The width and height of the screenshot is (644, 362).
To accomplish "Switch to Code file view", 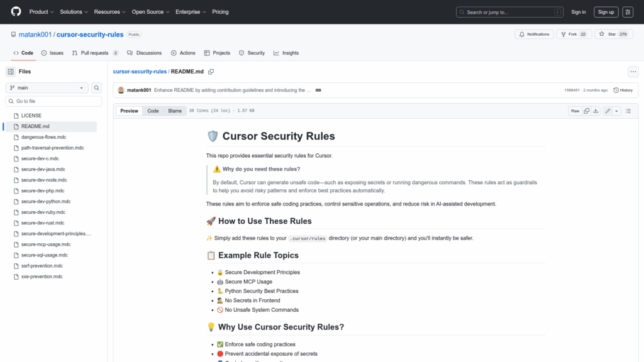I will pos(153,111).
